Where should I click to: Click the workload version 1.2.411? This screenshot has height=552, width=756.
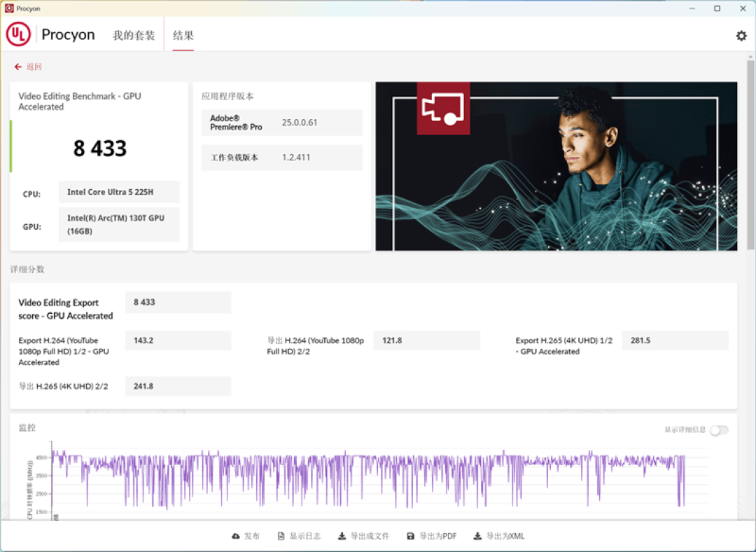pos(296,158)
